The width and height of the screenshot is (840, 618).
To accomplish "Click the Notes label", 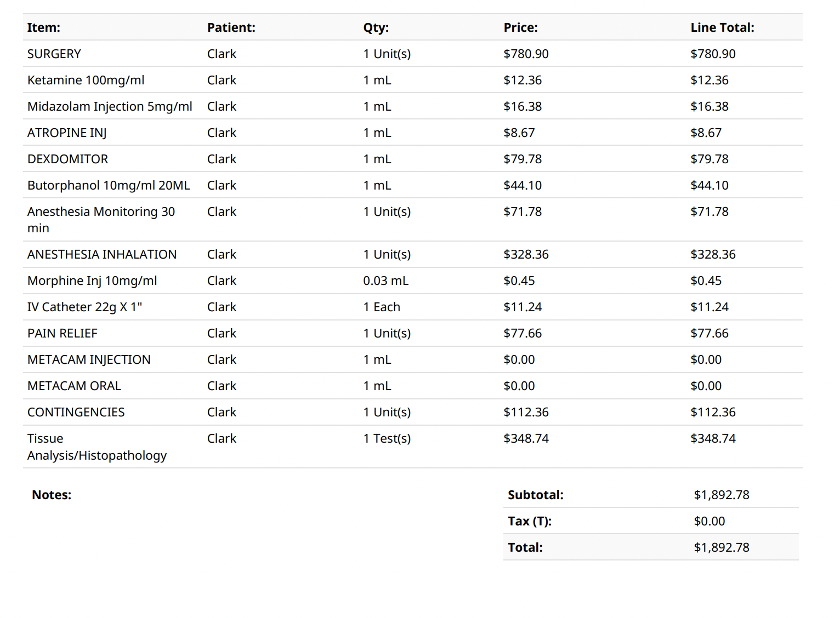I will [52, 495].
